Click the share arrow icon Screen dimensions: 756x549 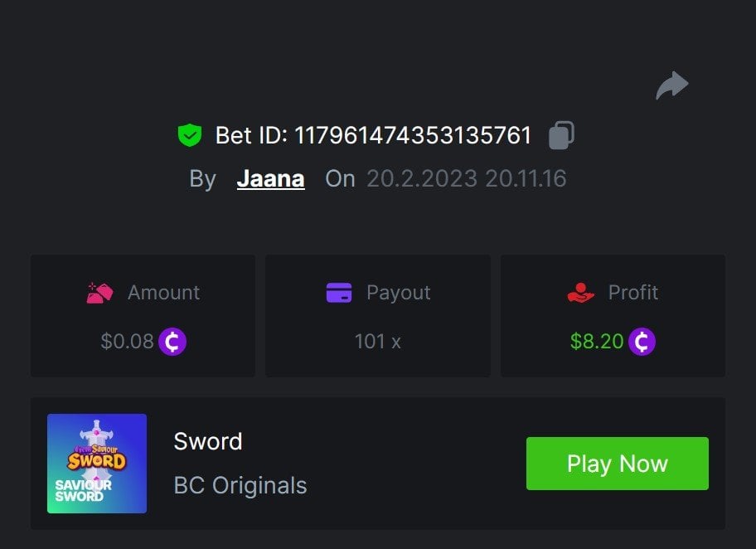click(x=672, y=85)
